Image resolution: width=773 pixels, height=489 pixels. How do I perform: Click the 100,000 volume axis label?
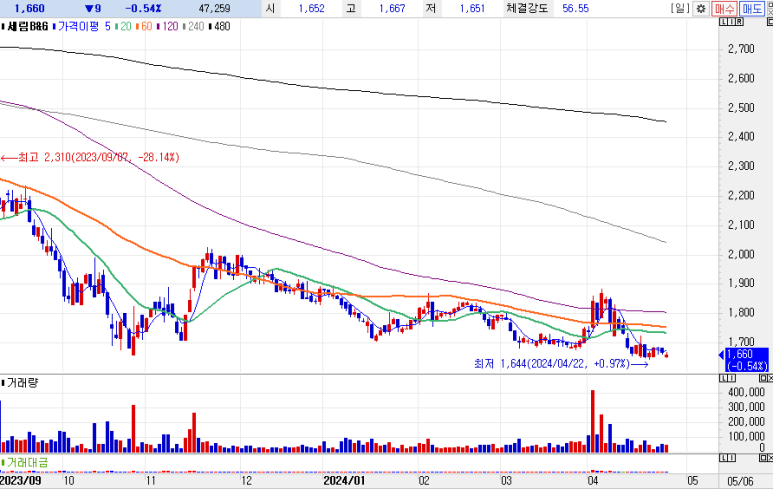(746, 436)
